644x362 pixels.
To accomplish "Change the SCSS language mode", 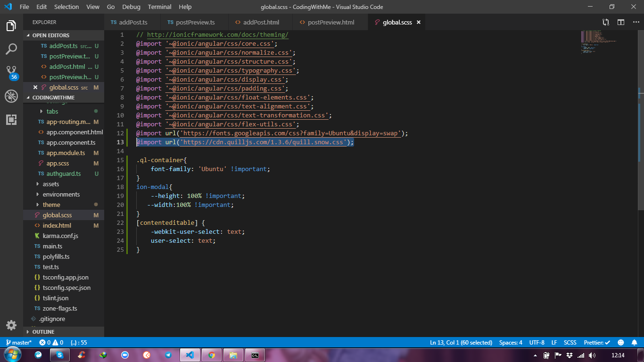I will (570, 343).
